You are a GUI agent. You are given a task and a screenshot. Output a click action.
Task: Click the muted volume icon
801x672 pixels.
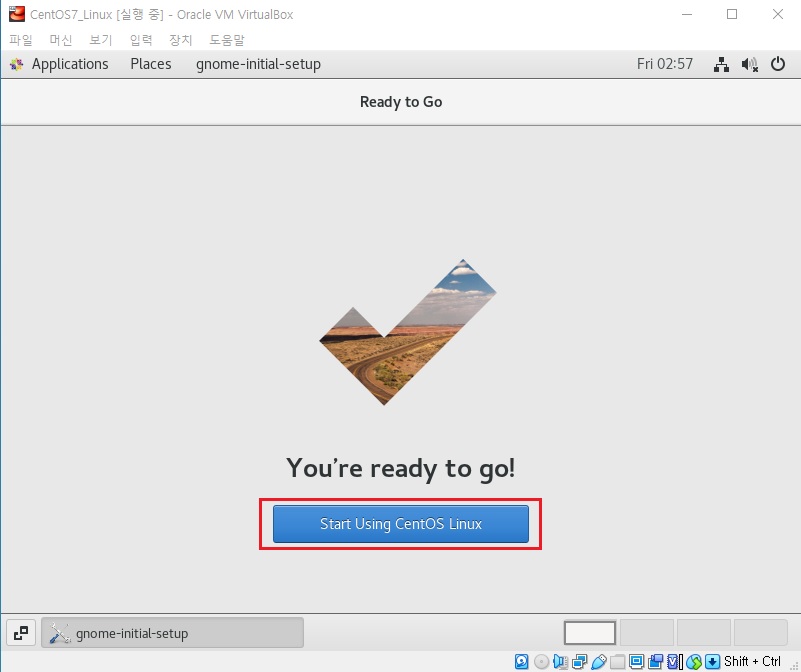(749, 64)
